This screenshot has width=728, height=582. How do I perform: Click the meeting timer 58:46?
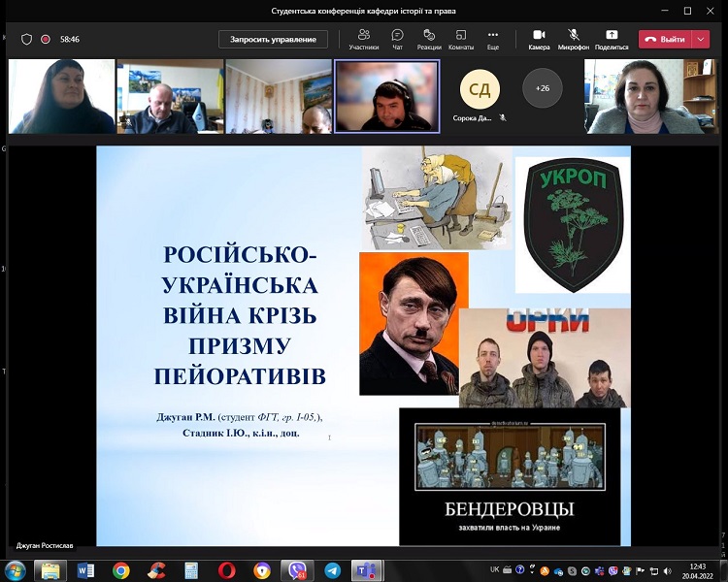tap(70, 40)
